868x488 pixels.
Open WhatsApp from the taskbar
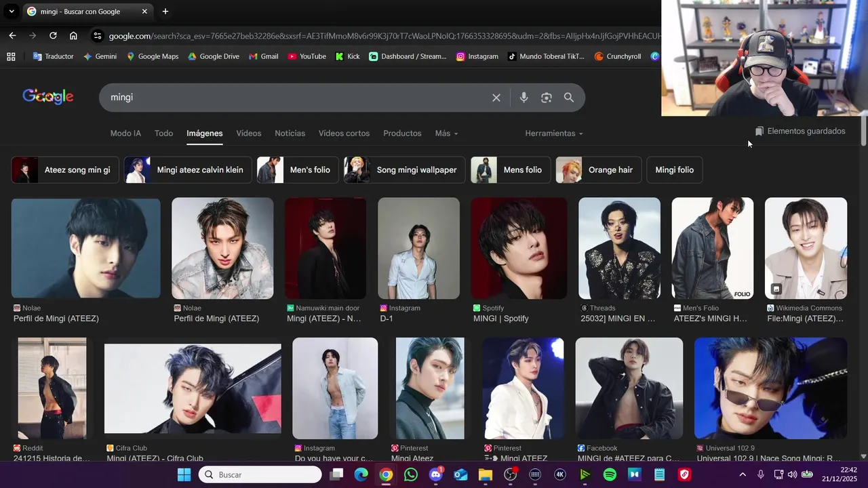411,475
